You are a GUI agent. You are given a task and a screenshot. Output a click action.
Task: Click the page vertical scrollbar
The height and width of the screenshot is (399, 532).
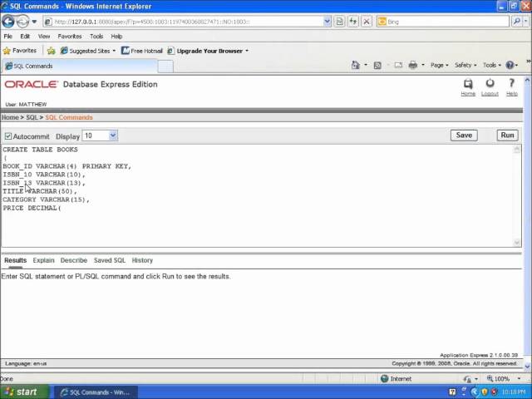[x=527, y=224]
